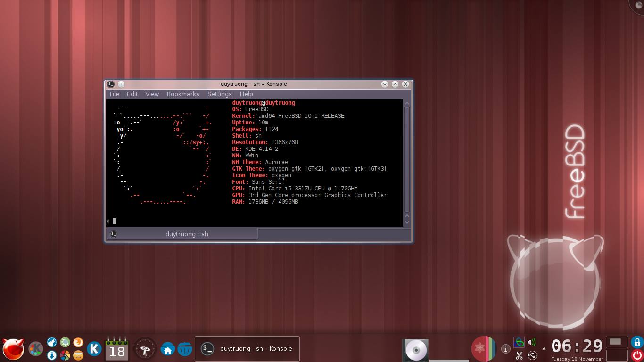Expand hidden system tray icons arrow
The width and height of the screenshot is (644, 362).
[x=544, y=349]
